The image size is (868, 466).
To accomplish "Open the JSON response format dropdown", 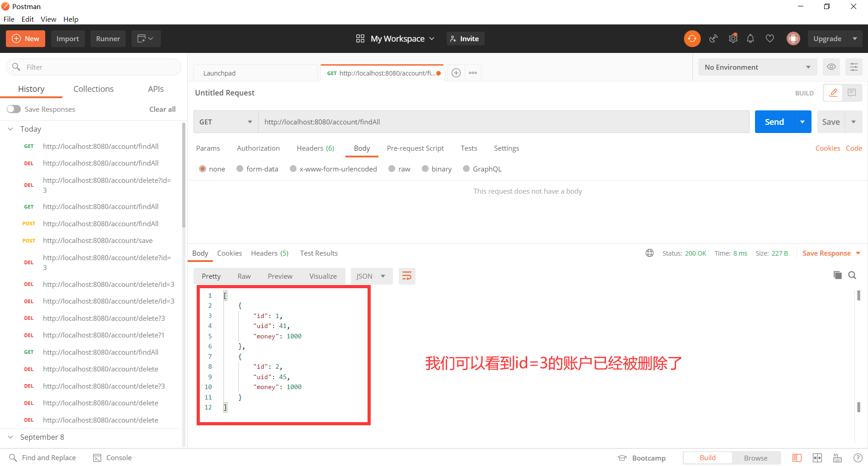I will pos(371,276).
